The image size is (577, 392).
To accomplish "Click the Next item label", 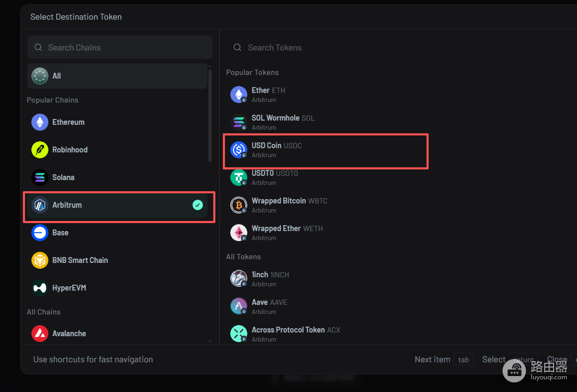I will click(x=432, y=359).
